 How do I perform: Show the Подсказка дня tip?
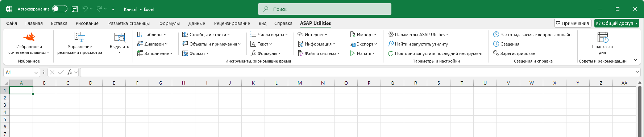tap(602, 43)
